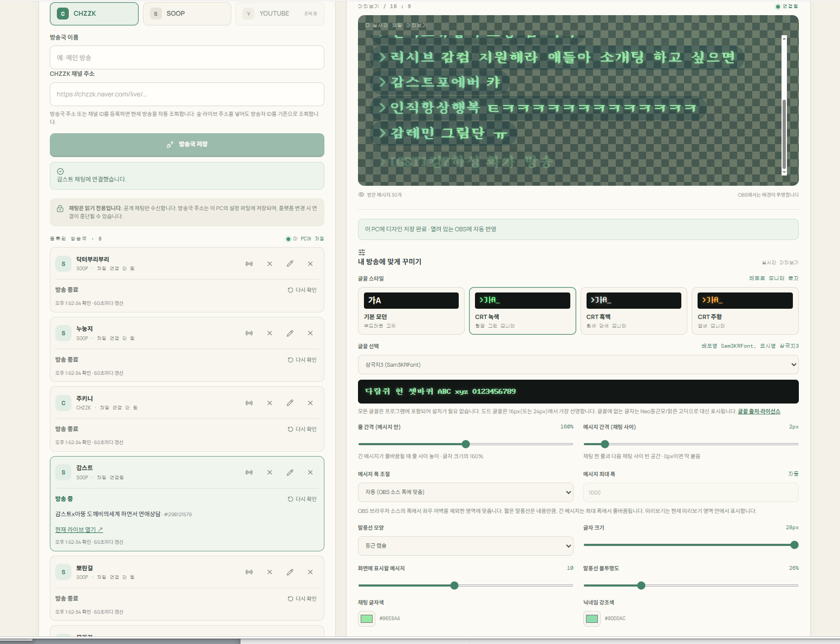The height and width of the screenshot is (644, 840).
Task: Recheck 누눙지 status with 다시 확인
Action: pos(302,360)
